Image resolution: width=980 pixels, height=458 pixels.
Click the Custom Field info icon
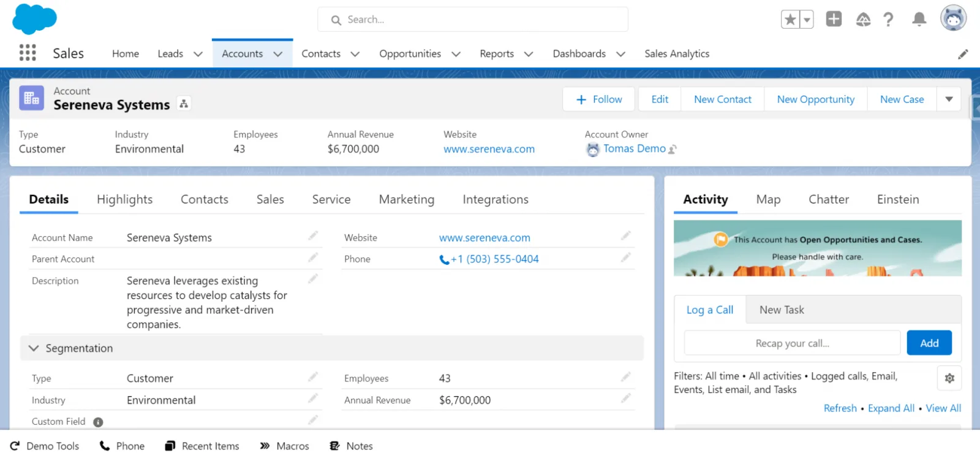click(x=98, y=422)
